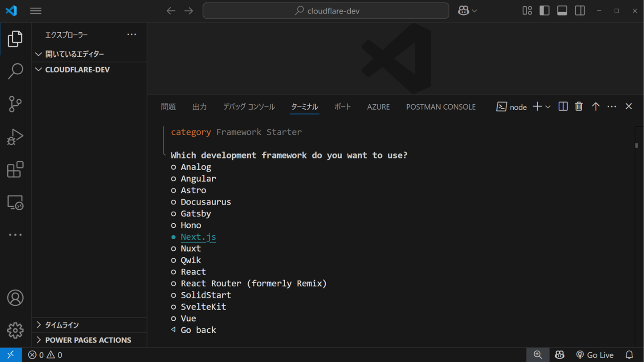Image resolution: width=644 pixels, height=362 pixels.
Task: Select the Nuxt framework option
Action: 191,248
